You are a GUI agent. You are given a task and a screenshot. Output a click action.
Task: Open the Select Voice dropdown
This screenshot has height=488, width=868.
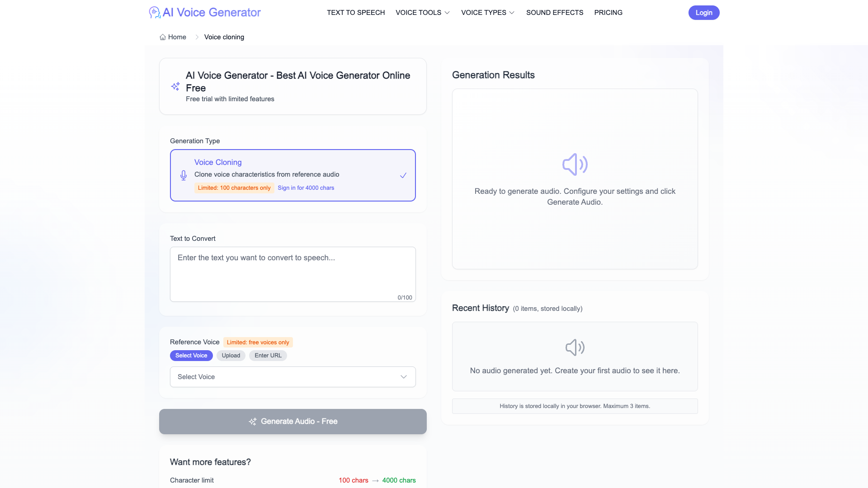click(x=293, y=377)
